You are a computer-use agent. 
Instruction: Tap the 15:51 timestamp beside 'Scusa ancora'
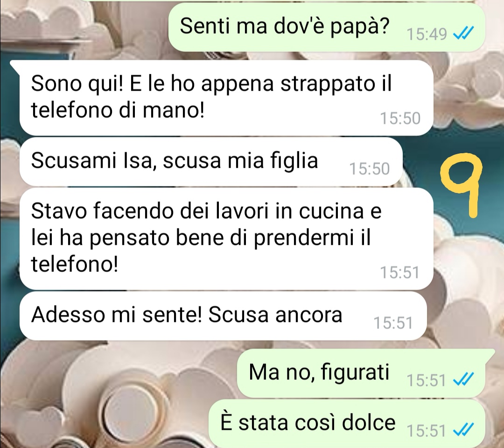click(x=393, y=322)
